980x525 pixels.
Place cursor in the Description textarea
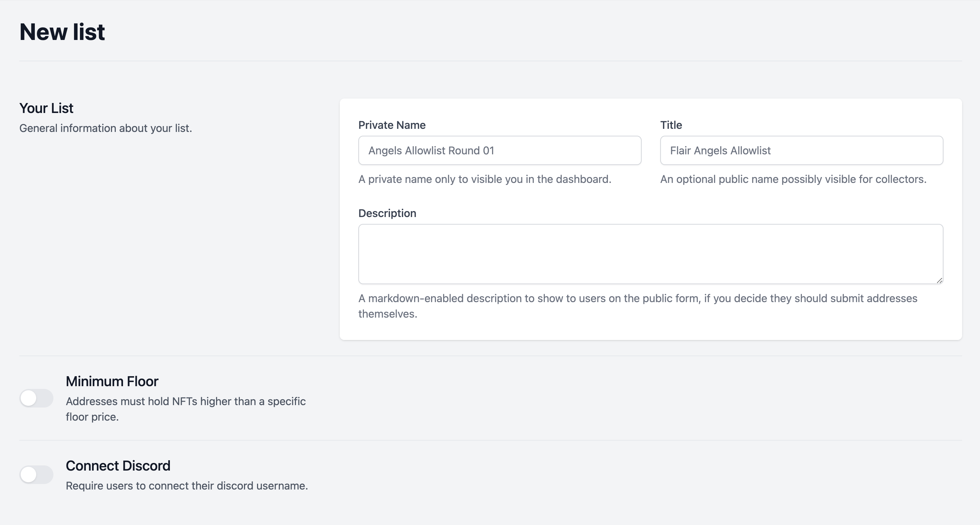tap(651, 254)
